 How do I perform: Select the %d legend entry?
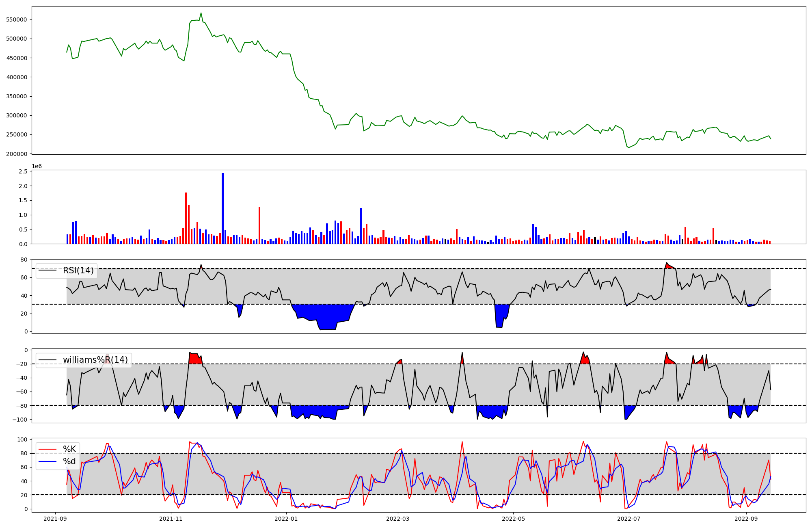click(x=69, y=461)
